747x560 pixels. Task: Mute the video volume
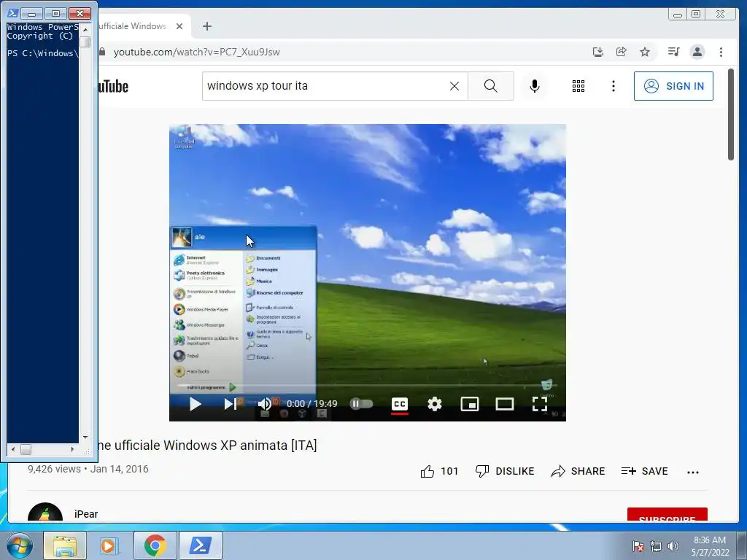coord(265,404)
